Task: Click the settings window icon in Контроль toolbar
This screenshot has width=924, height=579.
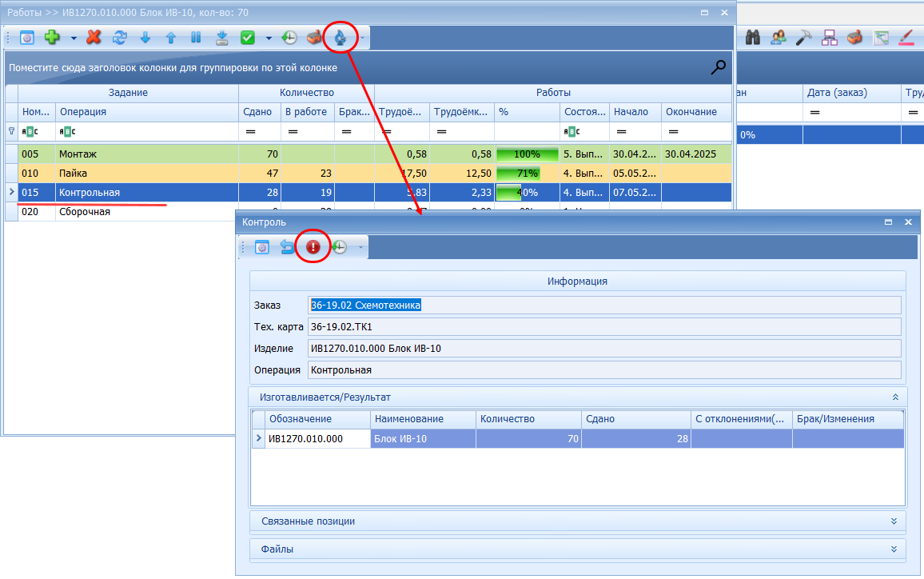Action: point(262,246)
